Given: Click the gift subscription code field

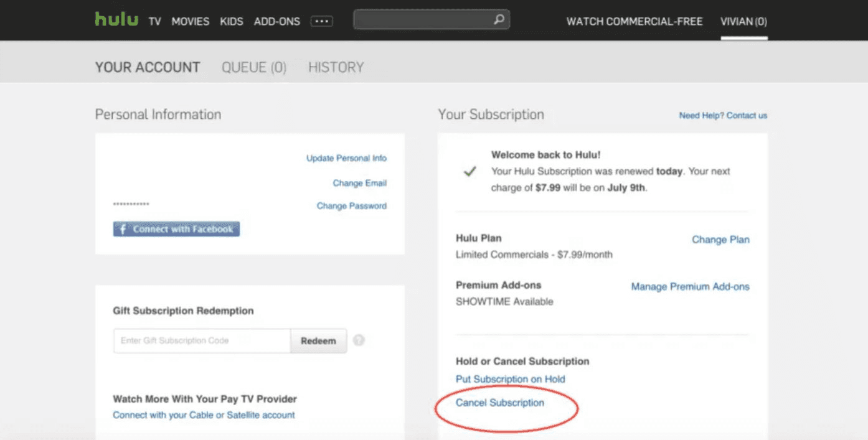Looking at the screenshot, I should 202,341.
